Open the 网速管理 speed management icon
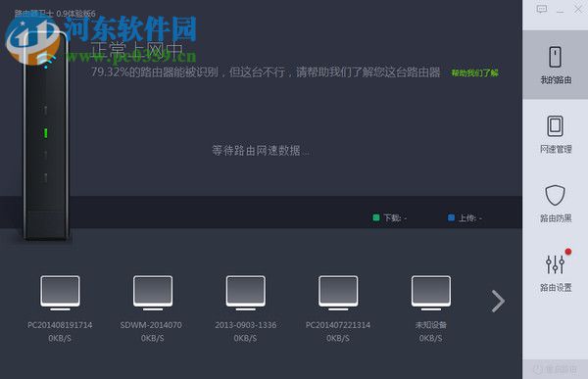The image size is (588, 379). (555, 126)
